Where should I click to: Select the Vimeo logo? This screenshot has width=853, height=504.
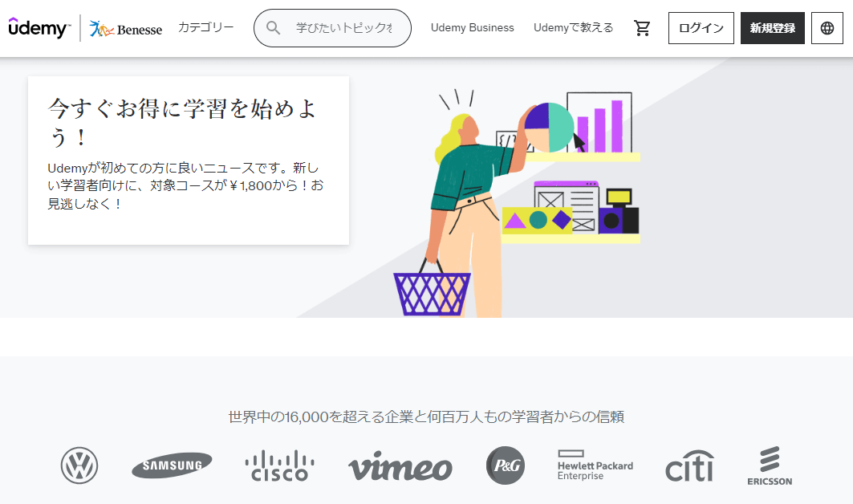pyautogui.click(x=400, y=466)
